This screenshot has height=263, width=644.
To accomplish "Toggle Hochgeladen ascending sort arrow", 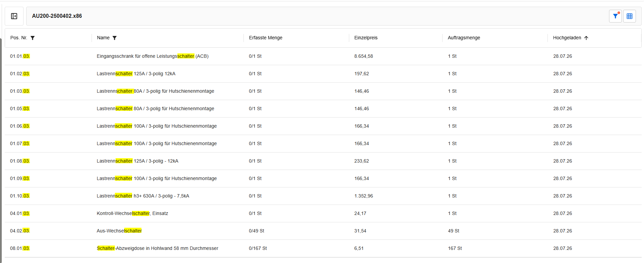I will [586, 38].
